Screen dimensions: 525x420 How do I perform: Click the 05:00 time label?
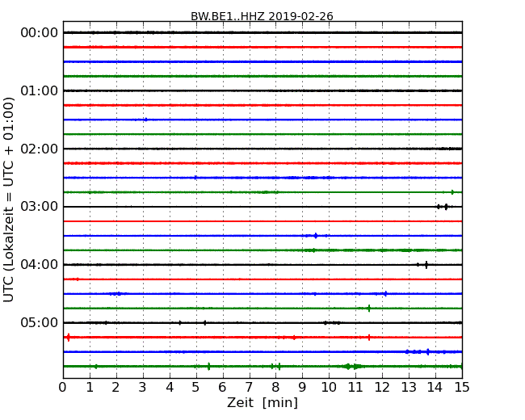point(40,322)
